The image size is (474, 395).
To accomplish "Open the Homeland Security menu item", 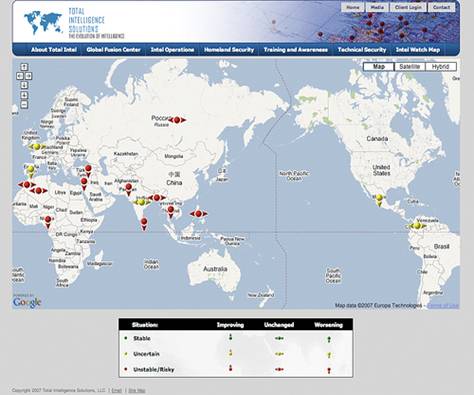I will point(229,50).
